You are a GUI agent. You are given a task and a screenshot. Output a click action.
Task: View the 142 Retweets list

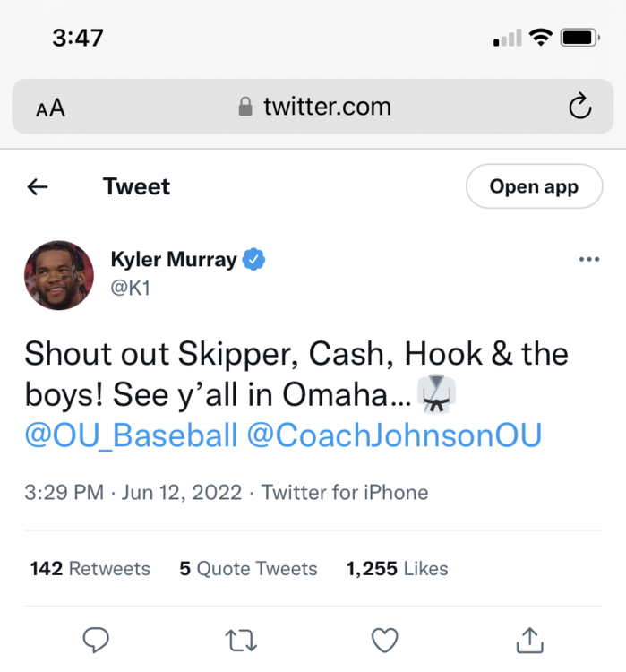pyautogui.click(x=90, y=568)
